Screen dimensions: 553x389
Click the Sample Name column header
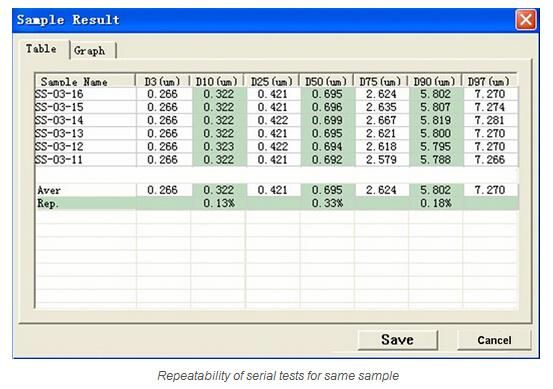[85, 81]
